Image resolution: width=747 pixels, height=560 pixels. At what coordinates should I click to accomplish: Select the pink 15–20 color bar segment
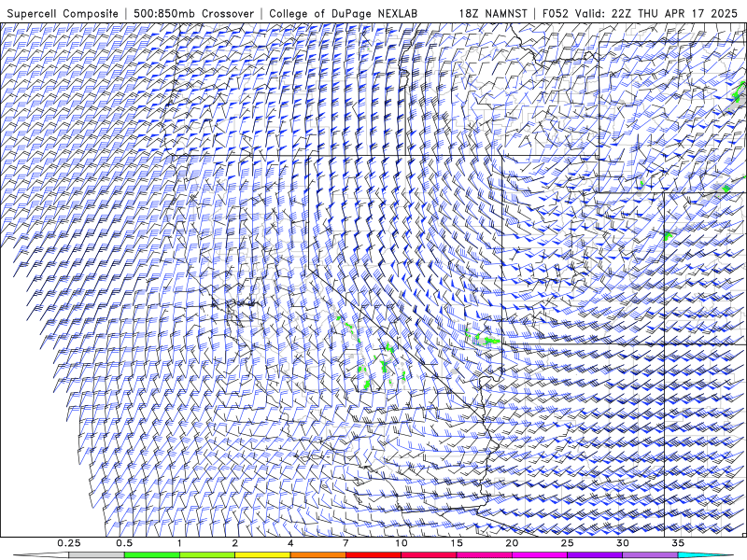click(484, 555)
